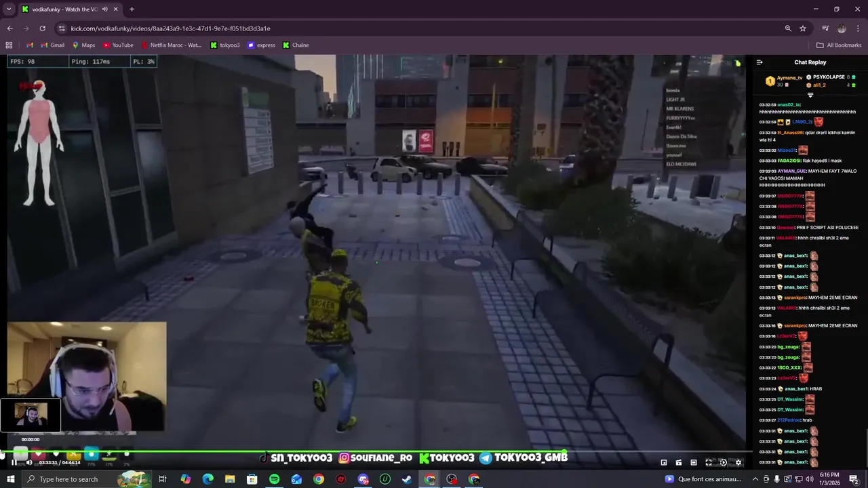Toggle picture-in-picture in the player
This screenshot has height=488, width=868.
point(664,462)
